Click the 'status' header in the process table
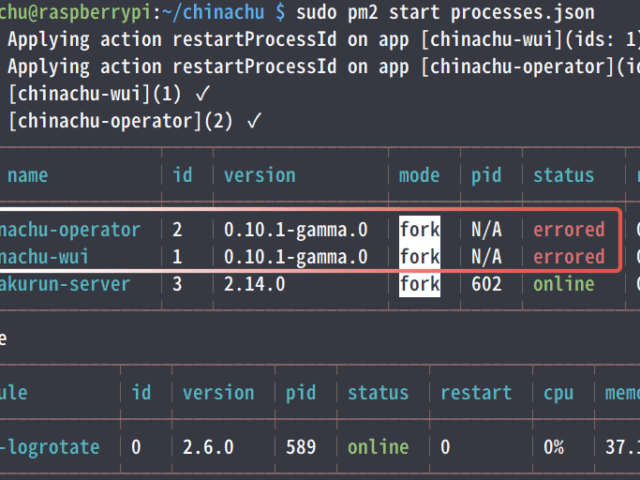The height and width of the screenshot is (480, 640). (x=564, y=176)
